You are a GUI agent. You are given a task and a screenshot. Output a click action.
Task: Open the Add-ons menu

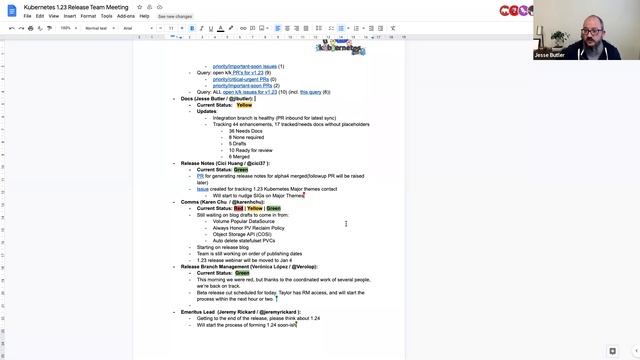[x=126, y=16]
